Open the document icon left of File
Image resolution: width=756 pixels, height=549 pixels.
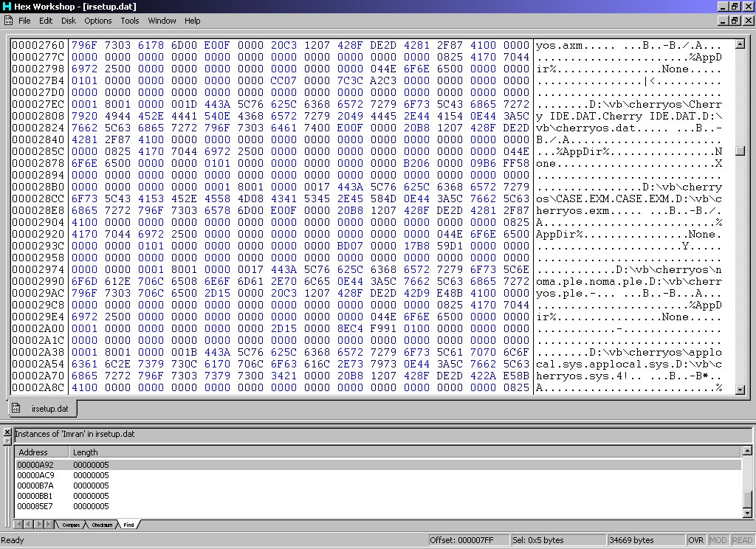pyautogui.click(x=9, y=20)
